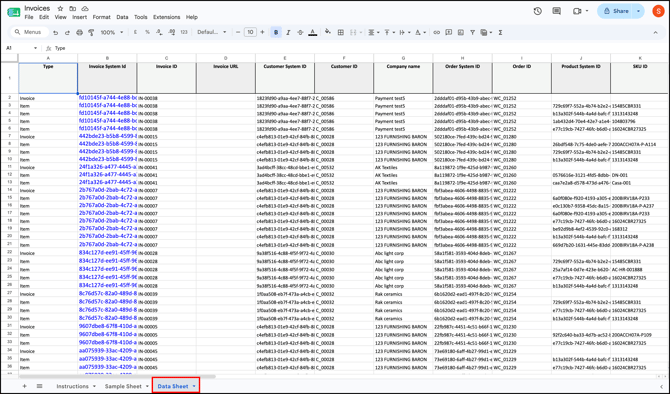This screenshot has width=670, height=394.
Task: Open the zoom 100% dropdown
Action: [x=112, y=32]
